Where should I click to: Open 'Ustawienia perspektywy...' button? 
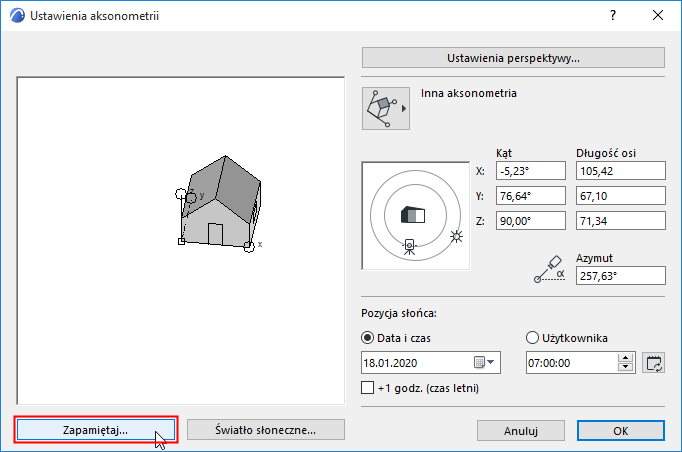coord(513,58)
